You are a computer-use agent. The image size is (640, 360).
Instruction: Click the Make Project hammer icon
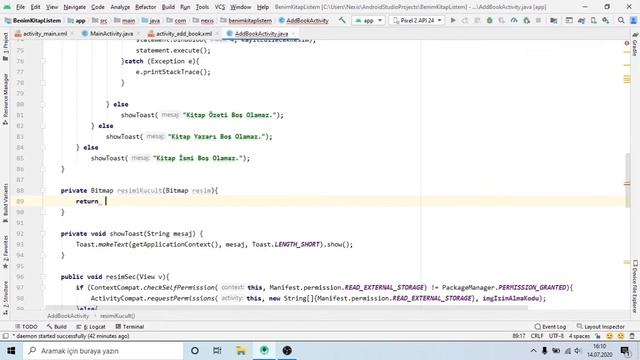(342, 20)
